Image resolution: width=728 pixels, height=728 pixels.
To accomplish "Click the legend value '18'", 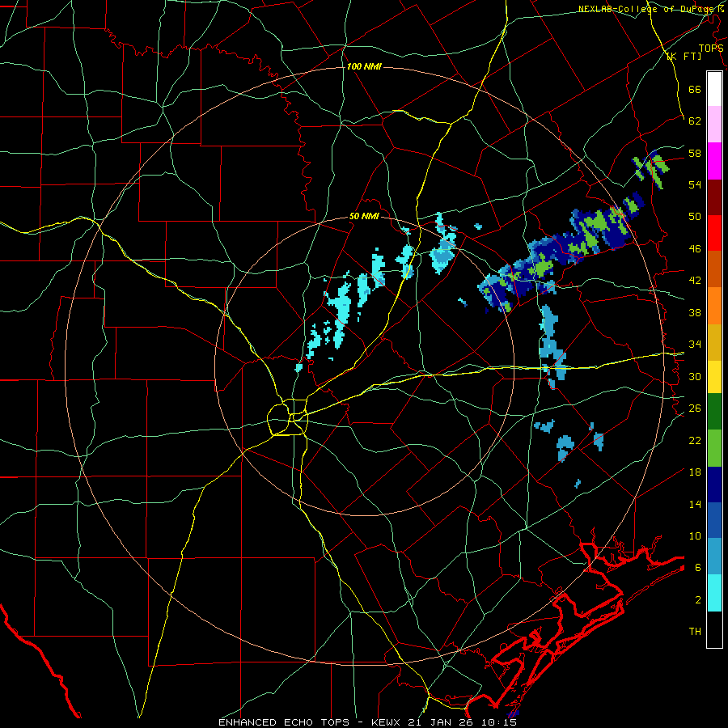I will (695, 472).
